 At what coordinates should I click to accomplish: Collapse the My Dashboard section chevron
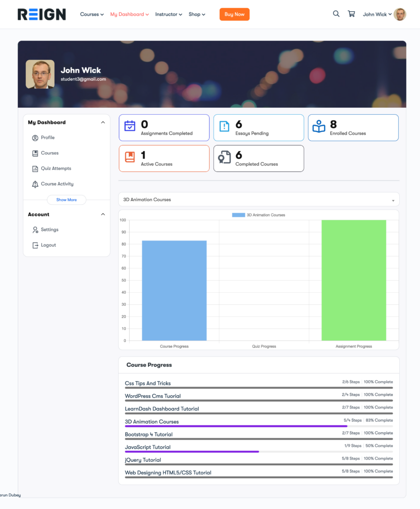tap(103, 122)
